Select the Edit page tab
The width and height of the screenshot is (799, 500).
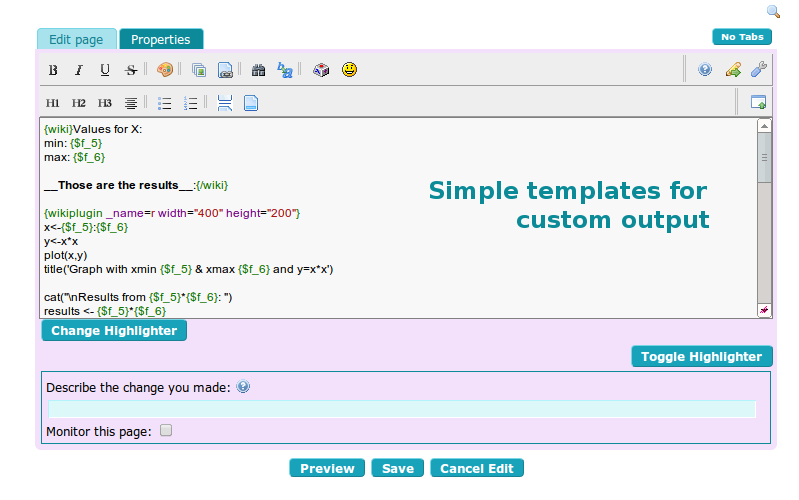[77, 40]
